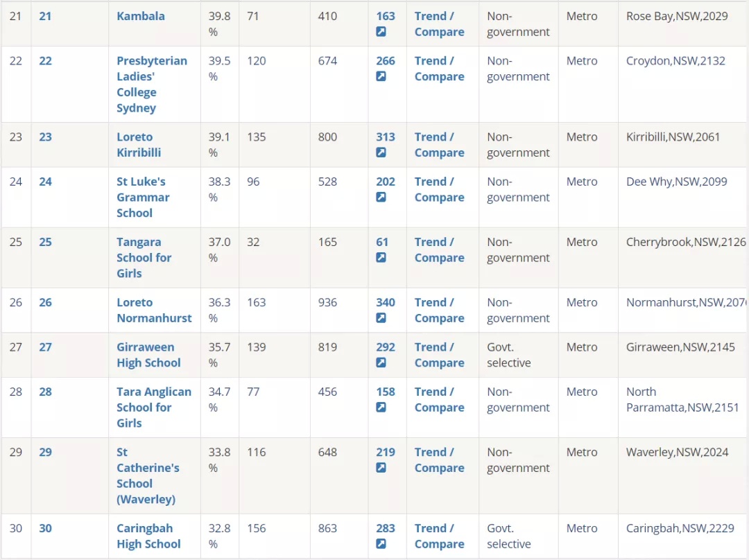Open the Kambala school link
The image size is (749, 560).
(x=140, y=16)
